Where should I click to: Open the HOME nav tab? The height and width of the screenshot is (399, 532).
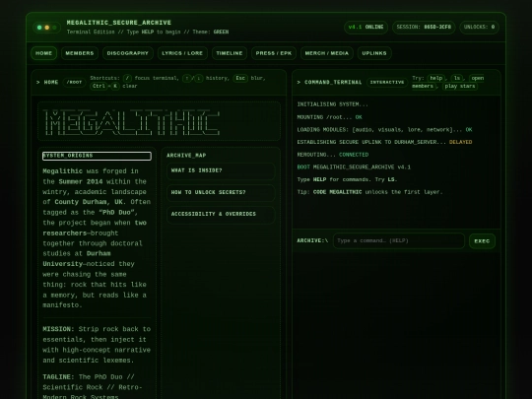43,53
